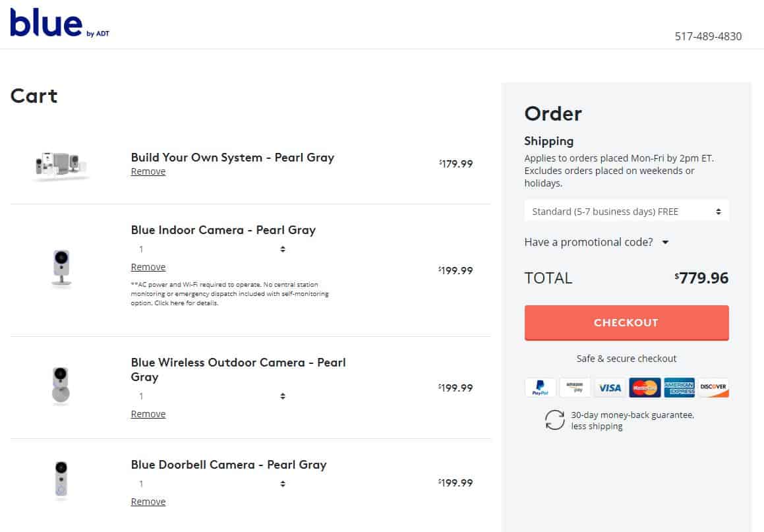Click the Visa card icon
764x532 pixels.
(610, 388)
